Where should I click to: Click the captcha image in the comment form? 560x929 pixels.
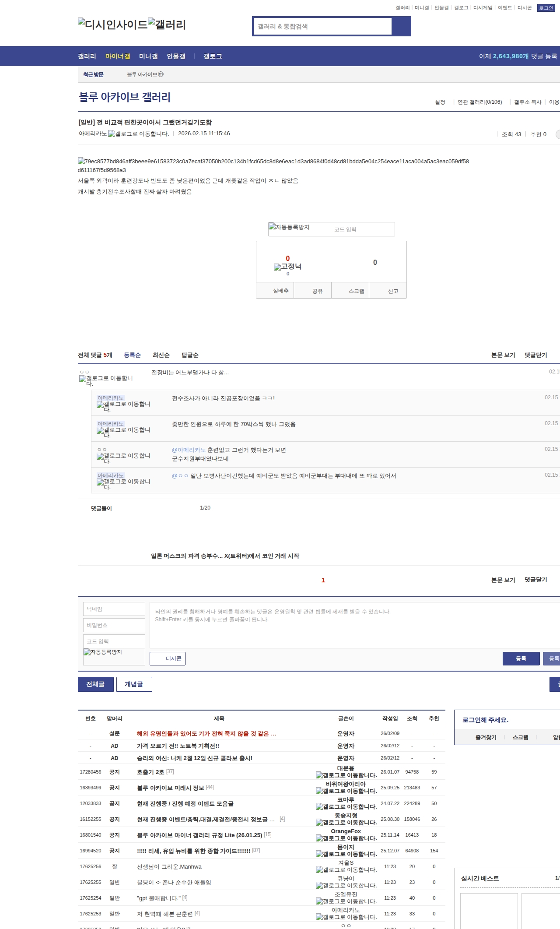[103, 652]
